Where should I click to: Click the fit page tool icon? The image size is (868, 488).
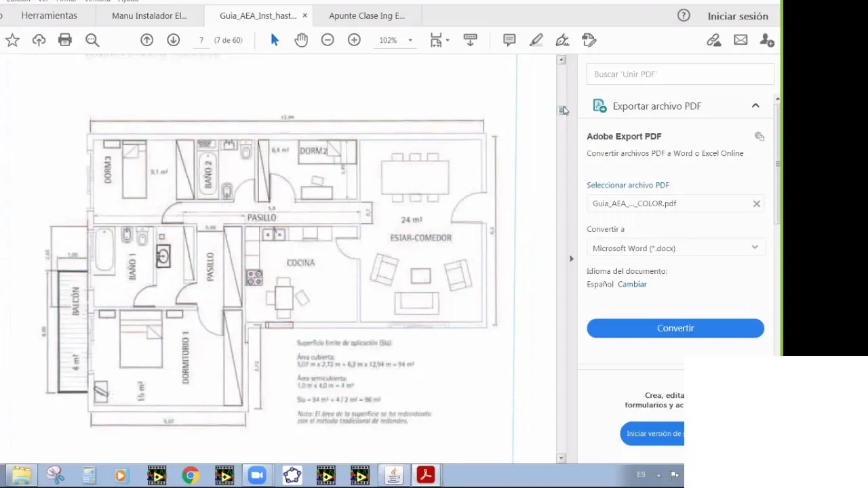[x=436, y=41]
